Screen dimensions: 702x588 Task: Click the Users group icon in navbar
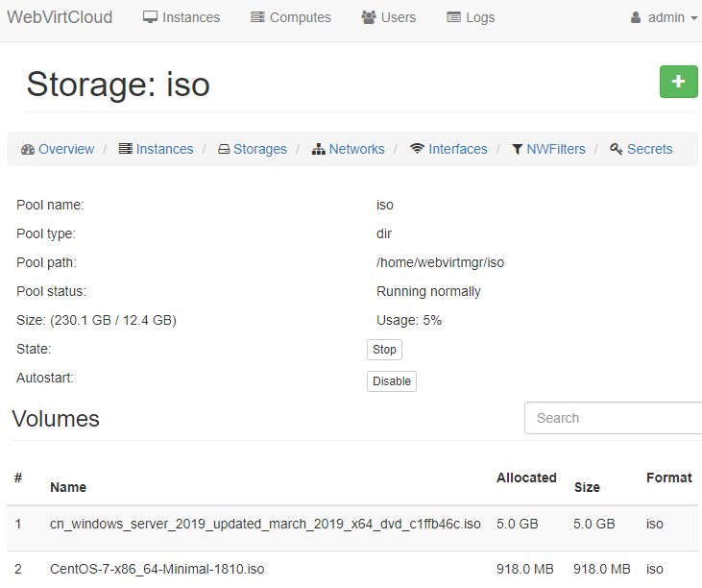click(369, 17)
